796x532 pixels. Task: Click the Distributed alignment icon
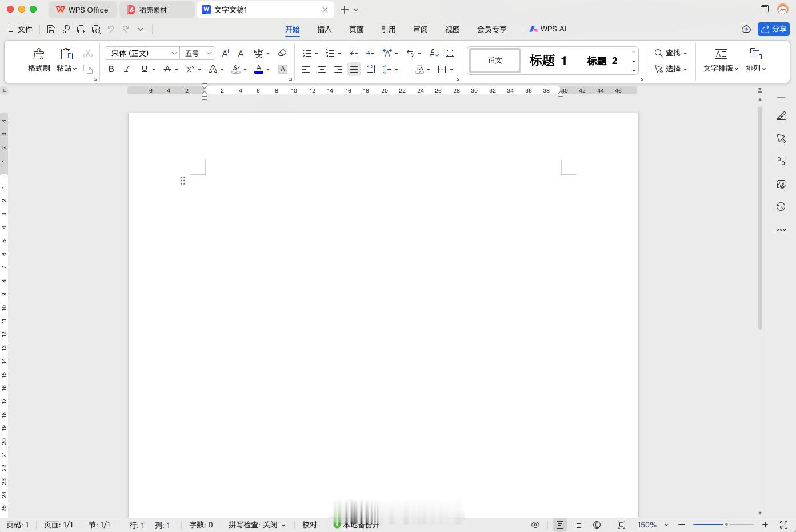[x=370, y=69]
